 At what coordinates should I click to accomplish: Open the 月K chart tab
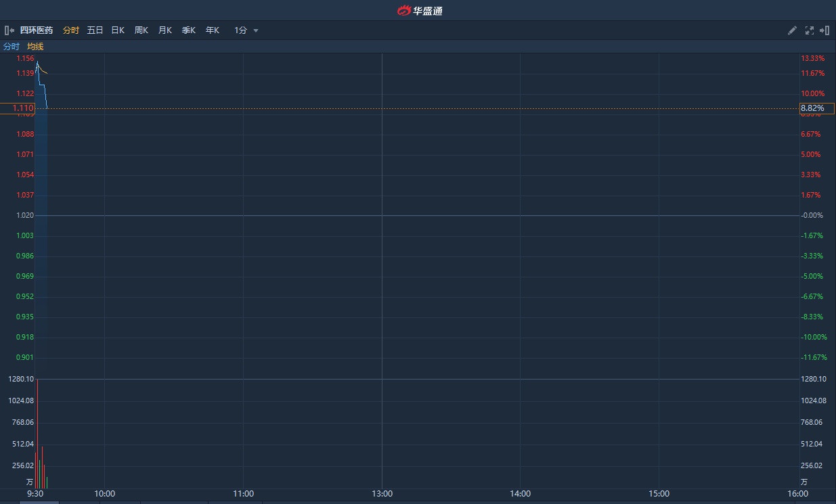pyautogui.click(x=165, y=30)
